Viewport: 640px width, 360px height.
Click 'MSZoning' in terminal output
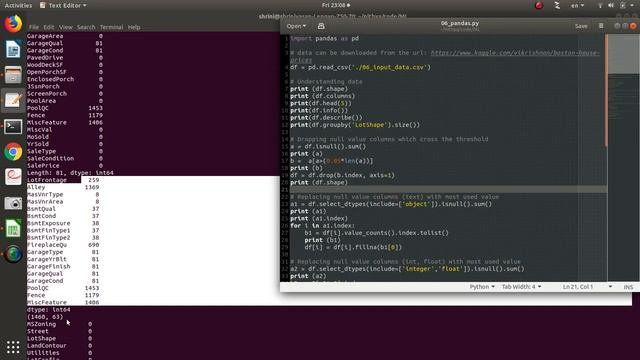coord(41,324)
